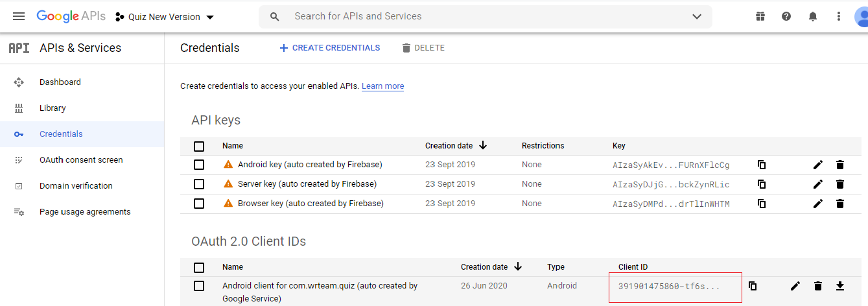
Task: Click the warning icon on Android key
Action: tap(228, 165)
